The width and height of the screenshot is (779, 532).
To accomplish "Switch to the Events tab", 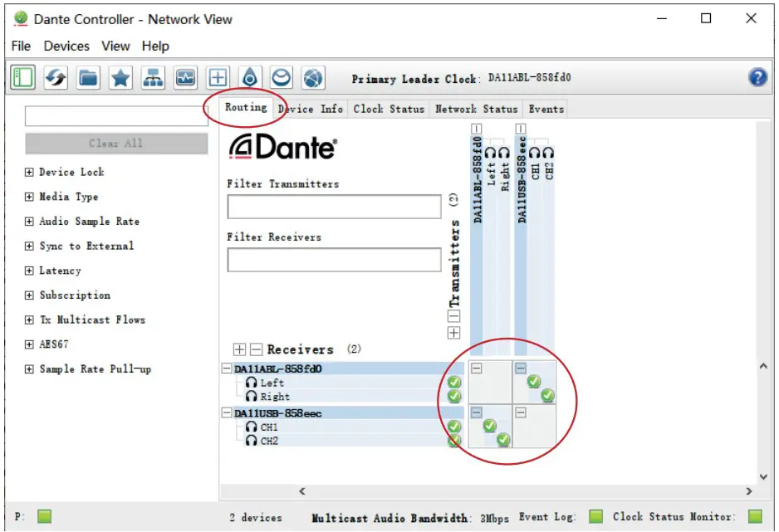I will point(546,109).
